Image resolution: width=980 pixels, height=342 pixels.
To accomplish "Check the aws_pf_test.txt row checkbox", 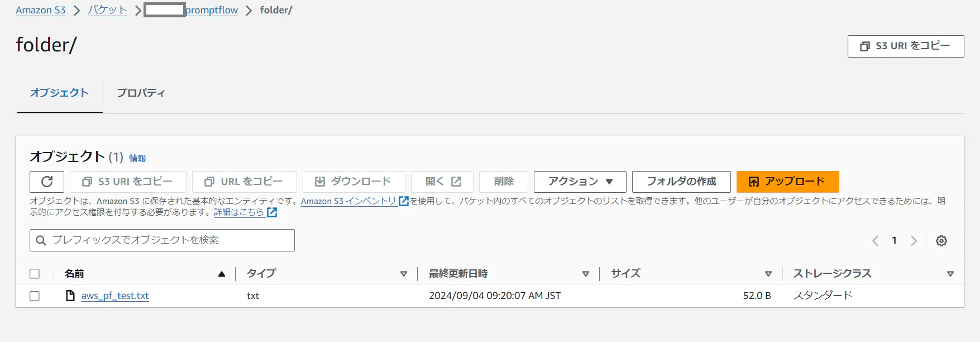I will click(x=35, y=296).
